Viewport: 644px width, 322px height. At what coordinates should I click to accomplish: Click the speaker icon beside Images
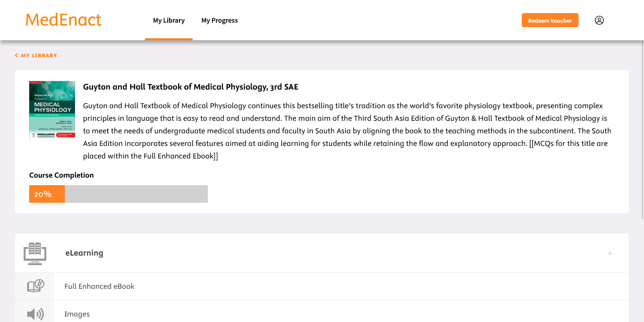[35, 314]
